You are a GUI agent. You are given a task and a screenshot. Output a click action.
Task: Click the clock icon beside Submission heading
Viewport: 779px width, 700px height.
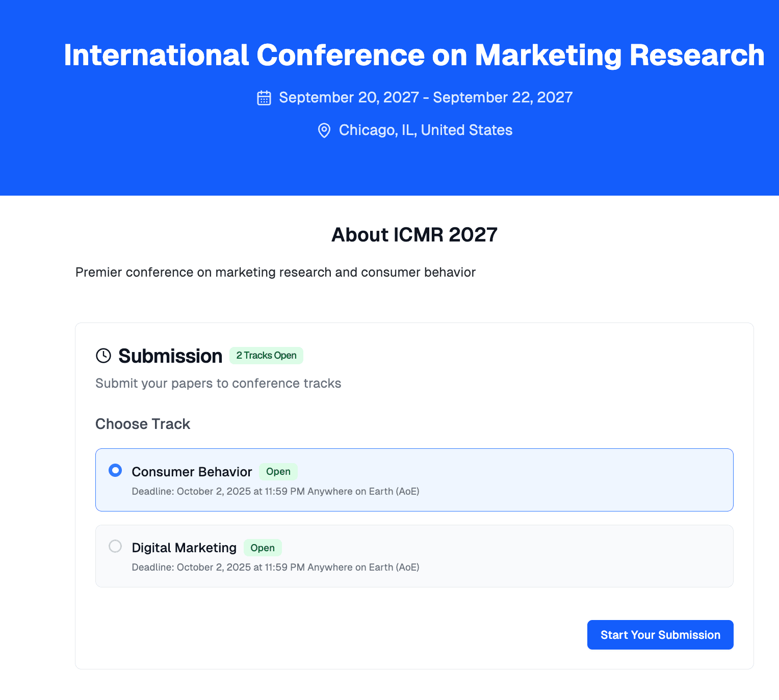pyautogui.click(x=103, y=356)
